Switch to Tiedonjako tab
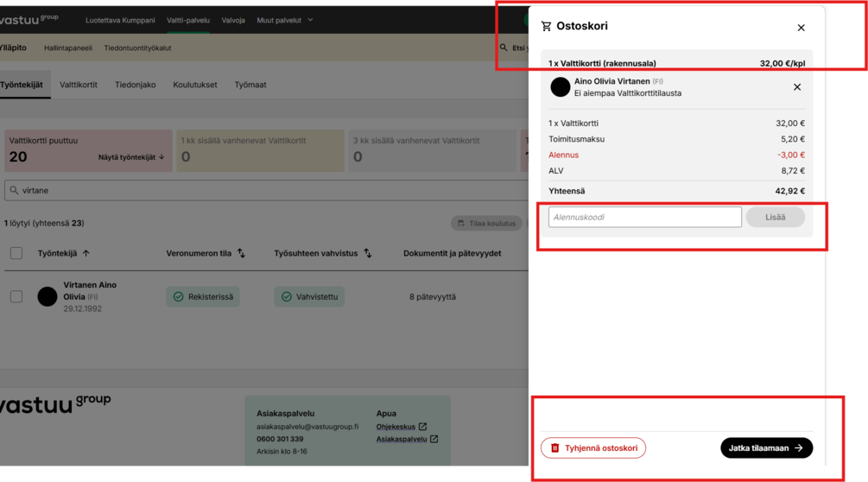Viewport: 868px width, 482px height. click(135, 85)
